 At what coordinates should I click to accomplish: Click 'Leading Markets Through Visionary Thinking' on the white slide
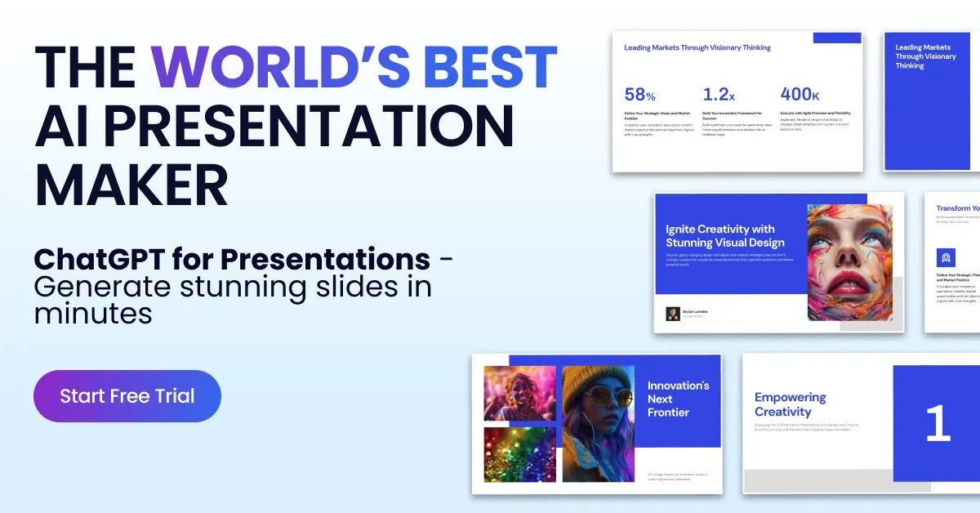point(697,47)
